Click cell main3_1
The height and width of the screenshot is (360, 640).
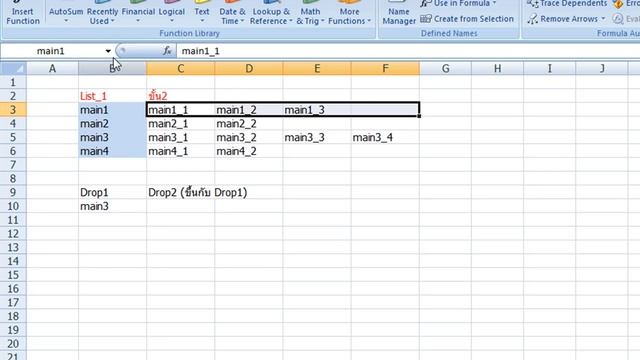180,137
